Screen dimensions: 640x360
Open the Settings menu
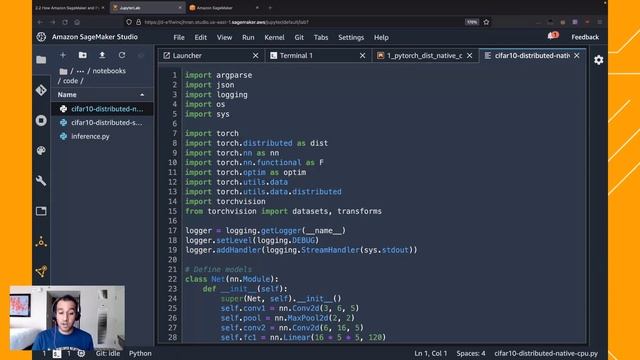[x=351, y=37]
